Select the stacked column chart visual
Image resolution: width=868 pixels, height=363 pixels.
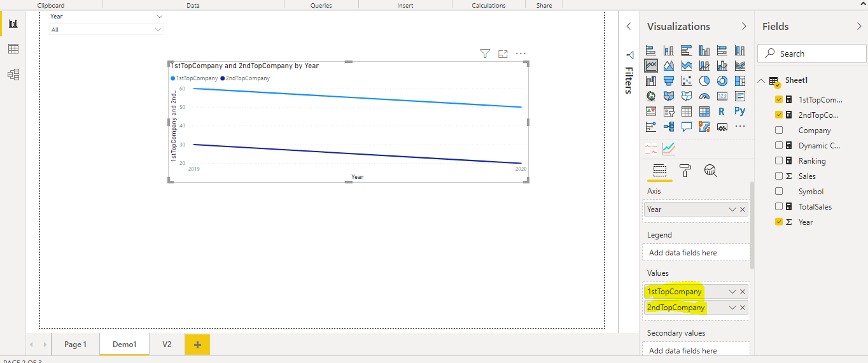click(669, 50)
